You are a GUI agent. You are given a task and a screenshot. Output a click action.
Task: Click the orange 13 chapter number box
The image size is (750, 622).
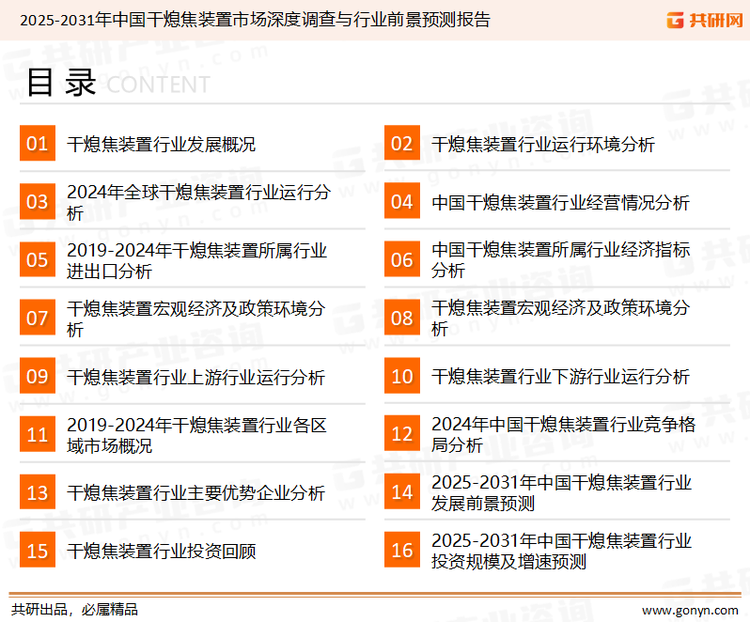tap(37, 493)
